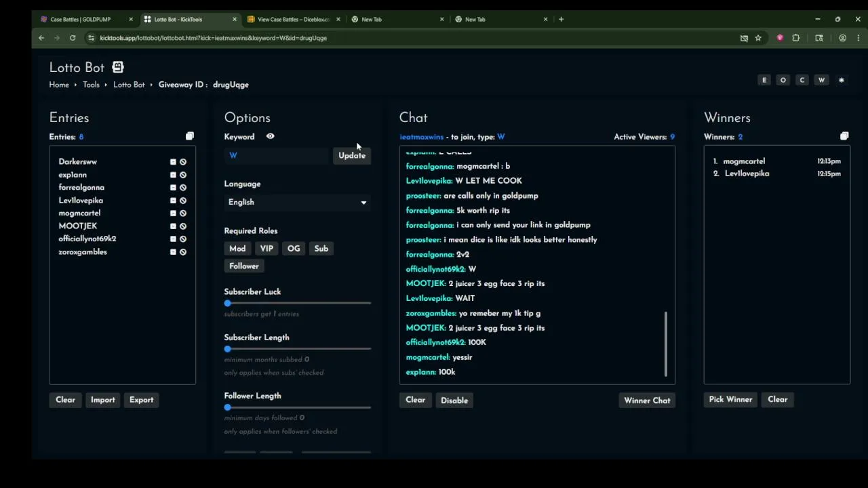
Task: Ban zoroxgambles using the block icon
Action: pyautogui.click(x=183, y=252)
